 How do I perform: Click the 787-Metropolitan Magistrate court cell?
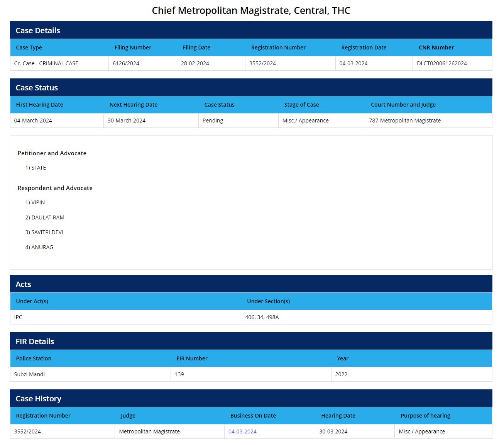click(x=404, y=121)
